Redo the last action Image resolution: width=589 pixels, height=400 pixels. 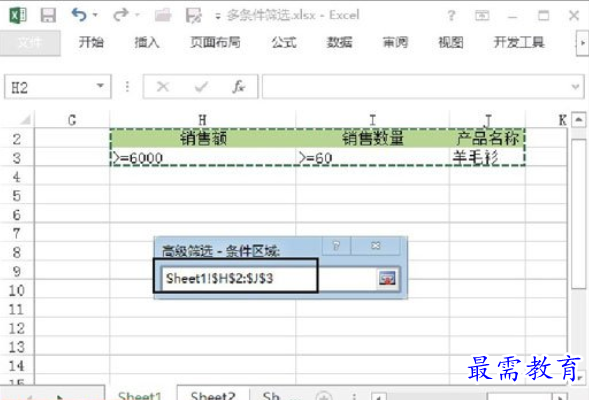120,15
